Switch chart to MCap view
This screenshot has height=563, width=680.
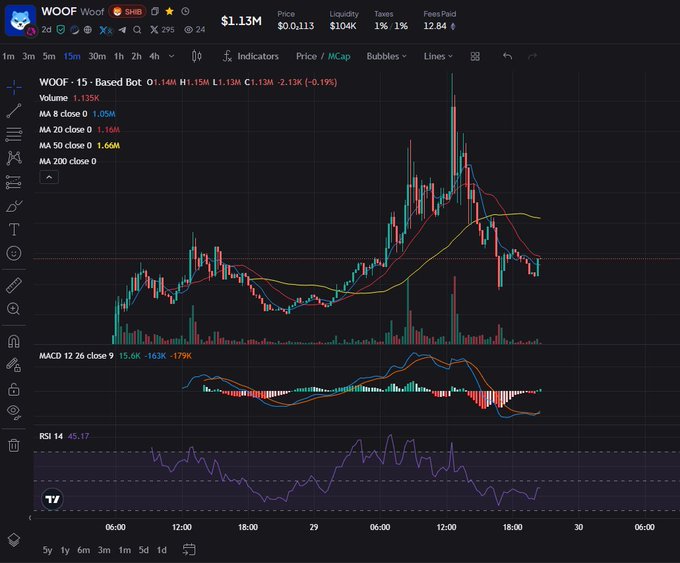pos(339,56)
